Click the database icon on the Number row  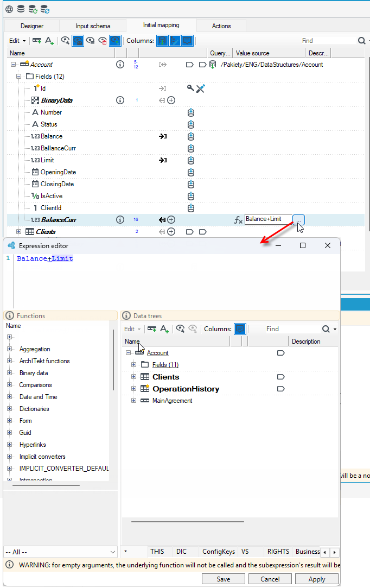[191, 112]
